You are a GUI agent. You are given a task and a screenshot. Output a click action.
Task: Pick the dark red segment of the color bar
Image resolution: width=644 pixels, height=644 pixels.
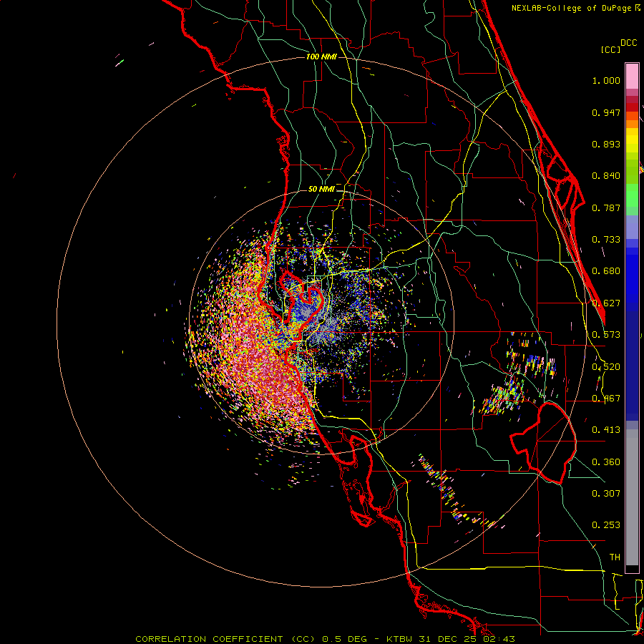coord(632,107)
